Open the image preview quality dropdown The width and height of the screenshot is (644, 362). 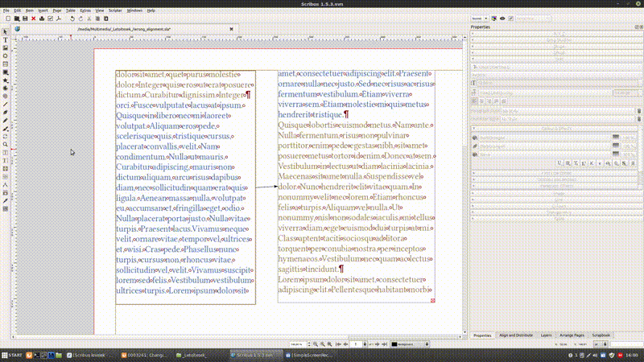click(x=480, y=17)
